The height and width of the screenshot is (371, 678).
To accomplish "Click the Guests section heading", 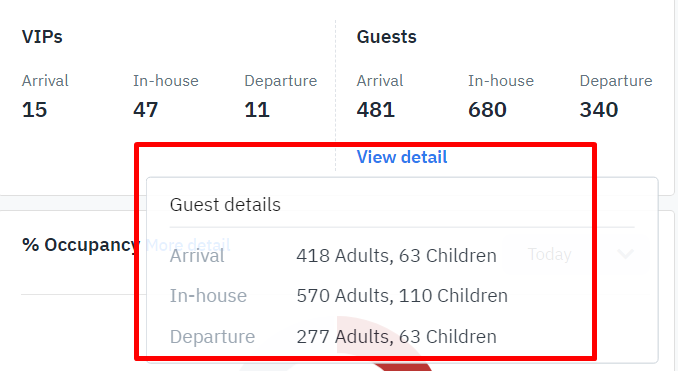I will coord(387,37).
